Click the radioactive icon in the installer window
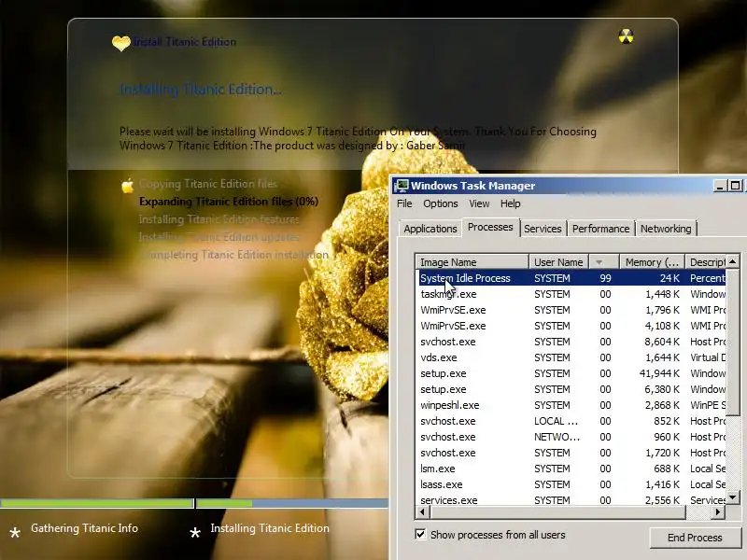This screenshot has width=747, height=560. pyautogui.click(x=626, y=36)
